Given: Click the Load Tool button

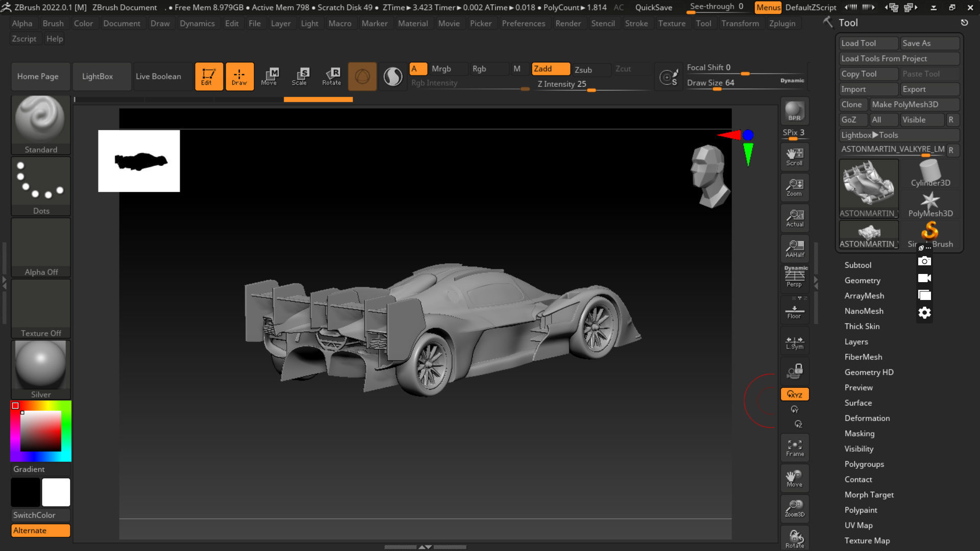Looking at the screenshot, I should point(868,43).
